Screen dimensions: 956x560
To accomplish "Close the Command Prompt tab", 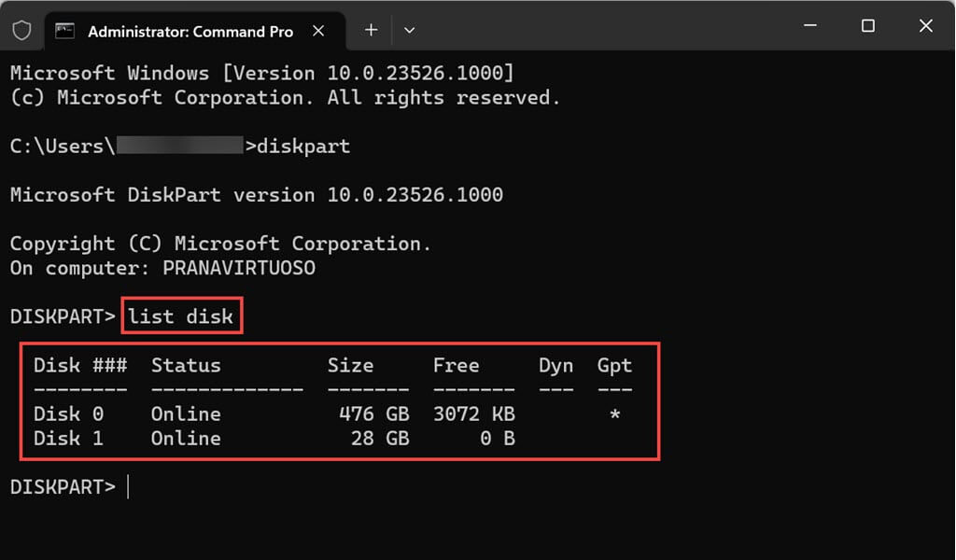I will click(x=318, y=31).
